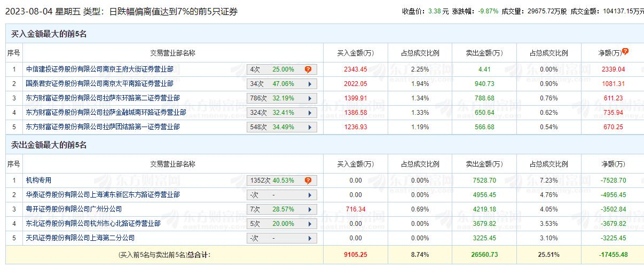This screenshot has width=644, height=267.
Task: Click arrow icon in 国泰君安南京太平南路 row
Action: pyautogui.click(x=310, y=84)
